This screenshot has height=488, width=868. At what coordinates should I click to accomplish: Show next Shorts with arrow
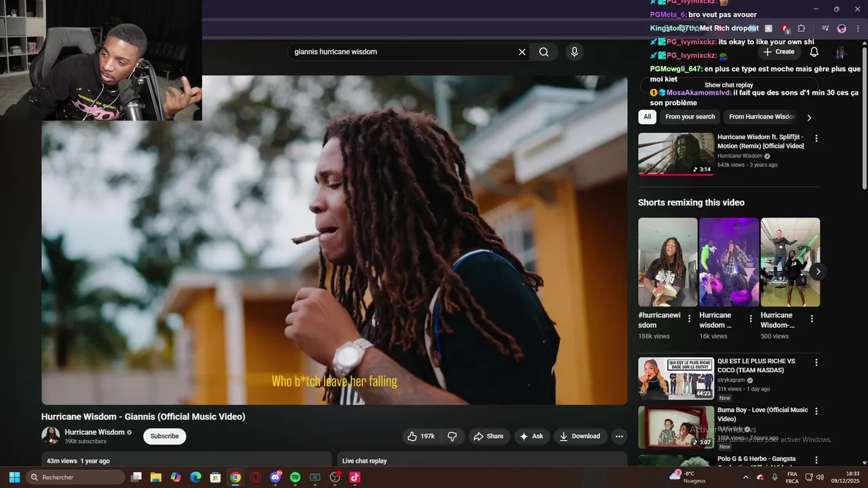tap(818, 271)
